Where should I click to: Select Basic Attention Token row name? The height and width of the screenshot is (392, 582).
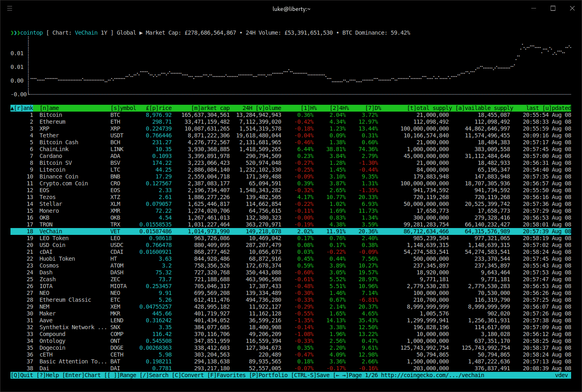(73, 361)
